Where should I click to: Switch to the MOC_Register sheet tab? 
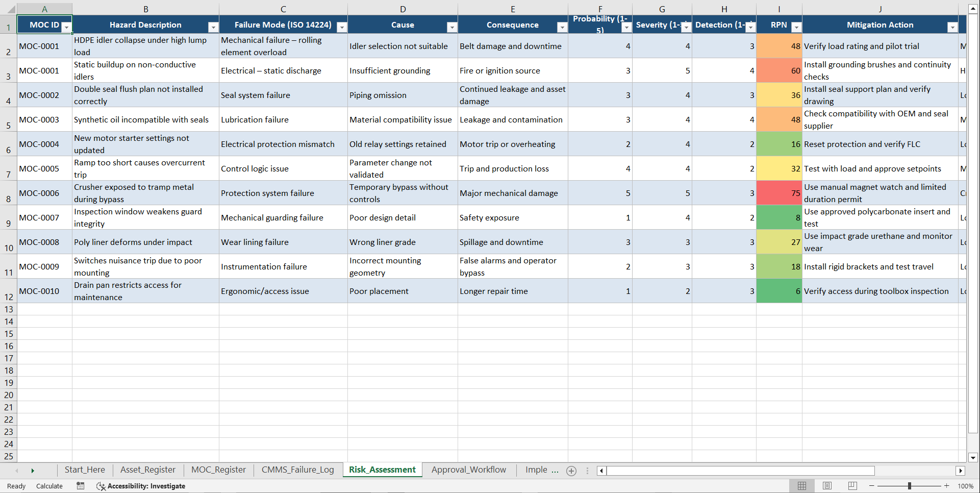(218, 470)
